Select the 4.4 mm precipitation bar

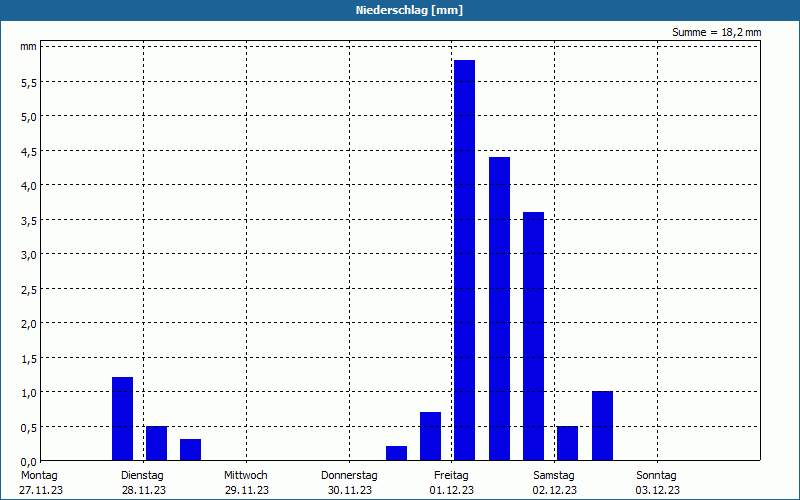[x=499, y=309]
